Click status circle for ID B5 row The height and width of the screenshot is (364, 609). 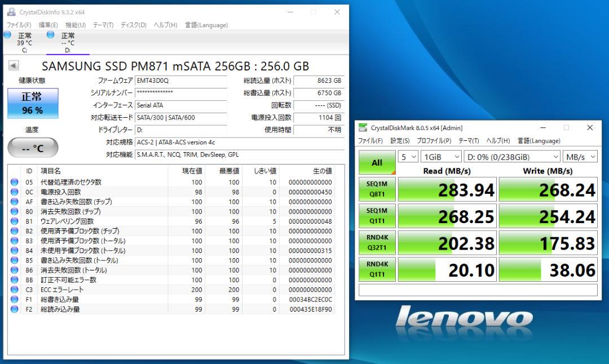15,260
